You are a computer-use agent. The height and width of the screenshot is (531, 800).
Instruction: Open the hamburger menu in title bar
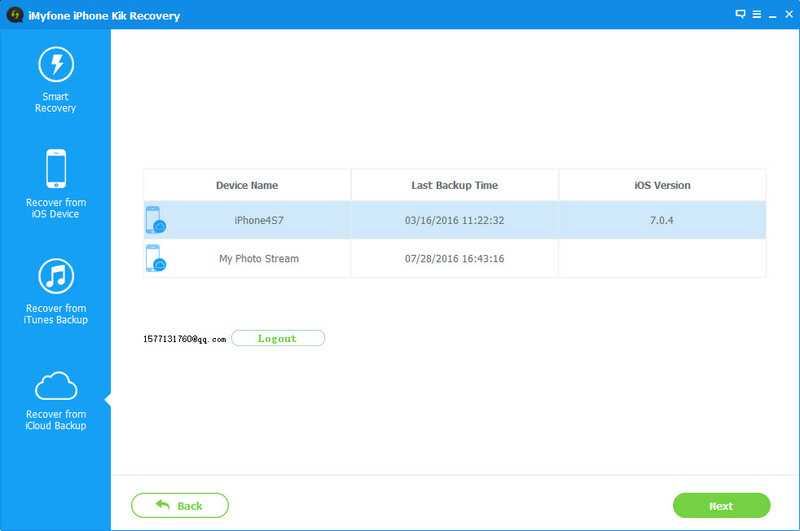point(755,14)
